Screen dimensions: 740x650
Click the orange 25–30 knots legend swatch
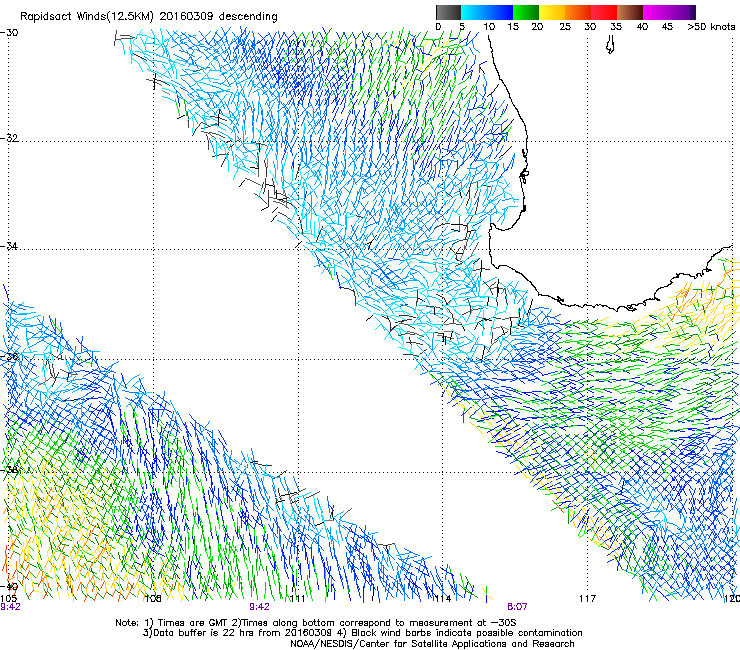pos(578,12)
